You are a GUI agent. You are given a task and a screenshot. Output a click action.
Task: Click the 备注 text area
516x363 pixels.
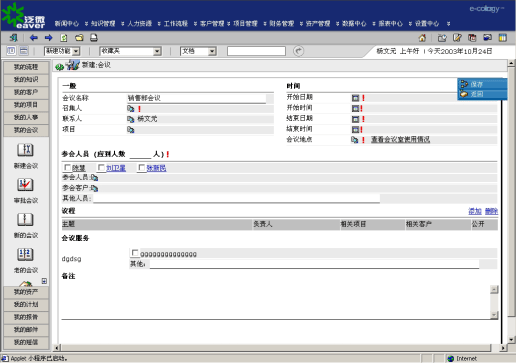coord(276,302)
